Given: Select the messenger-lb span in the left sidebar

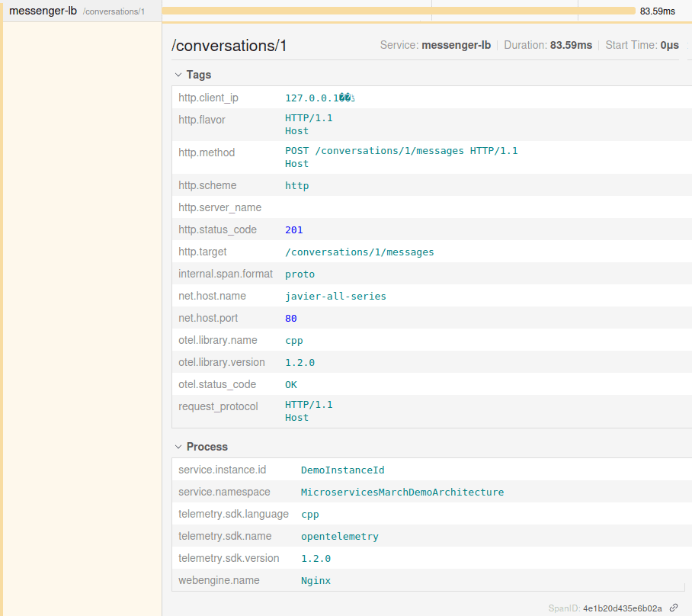Looking at the screenshot, I should 44,11.
